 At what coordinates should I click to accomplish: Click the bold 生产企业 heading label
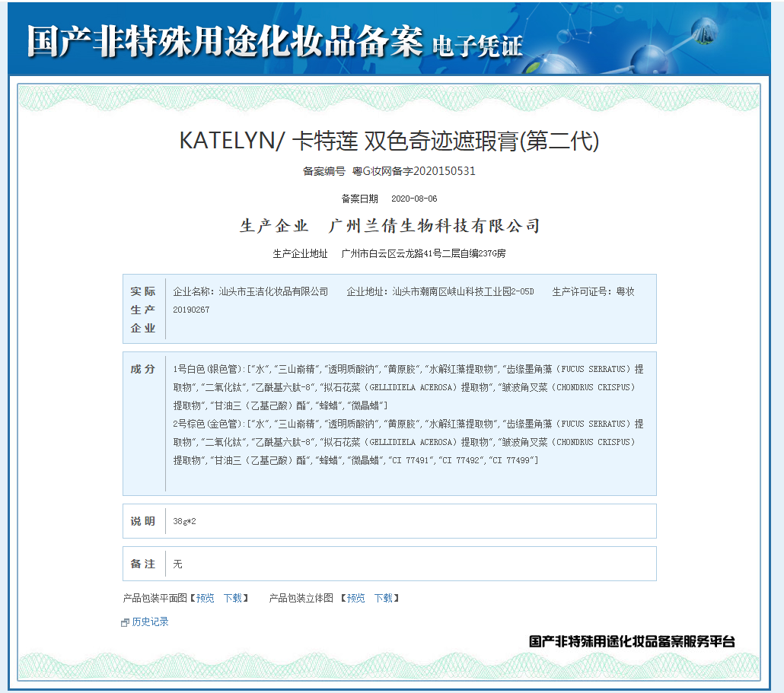[x=274, y=226]
